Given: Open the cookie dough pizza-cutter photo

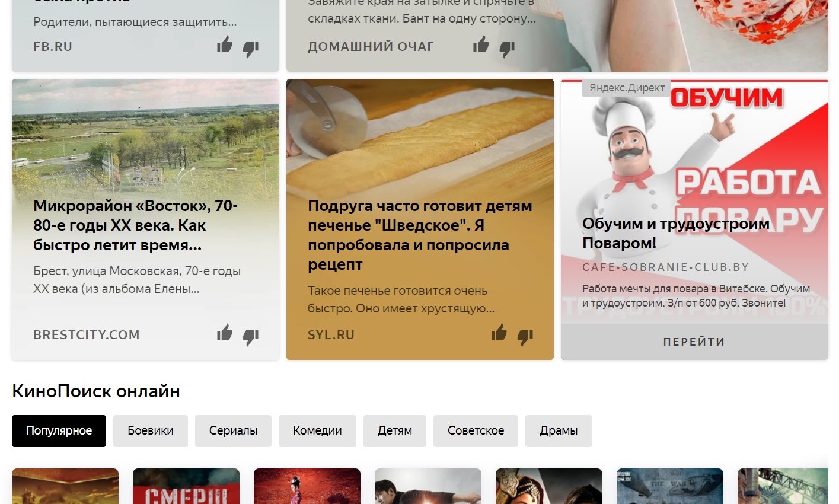Looking at the screenshot, I should pyautogui.click(x=420, y=138).
